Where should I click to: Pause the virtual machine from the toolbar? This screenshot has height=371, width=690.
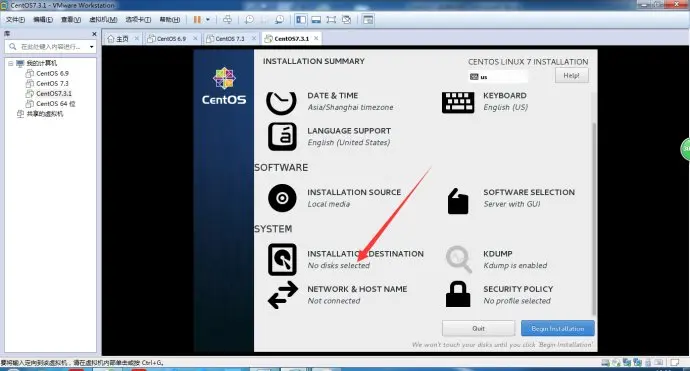pos(197,19)
